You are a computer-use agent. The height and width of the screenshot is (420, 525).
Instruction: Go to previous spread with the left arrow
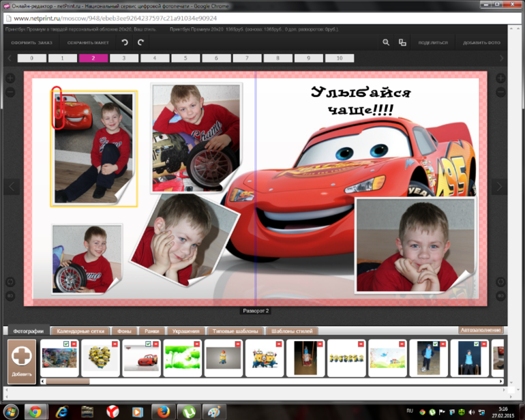pos(11,186)
